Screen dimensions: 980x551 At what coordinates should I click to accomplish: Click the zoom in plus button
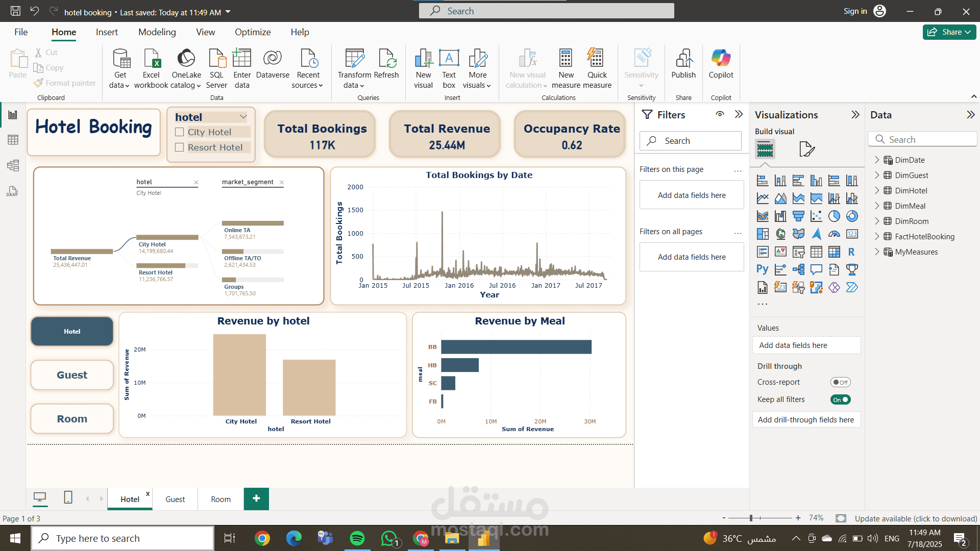click(798, 518)
